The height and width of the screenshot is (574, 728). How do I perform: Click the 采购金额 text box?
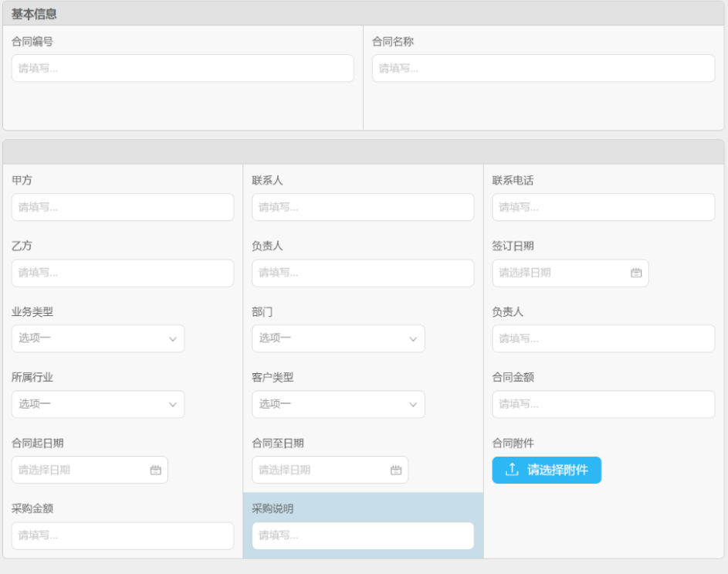pyautogui.click(x=123, y=535)
